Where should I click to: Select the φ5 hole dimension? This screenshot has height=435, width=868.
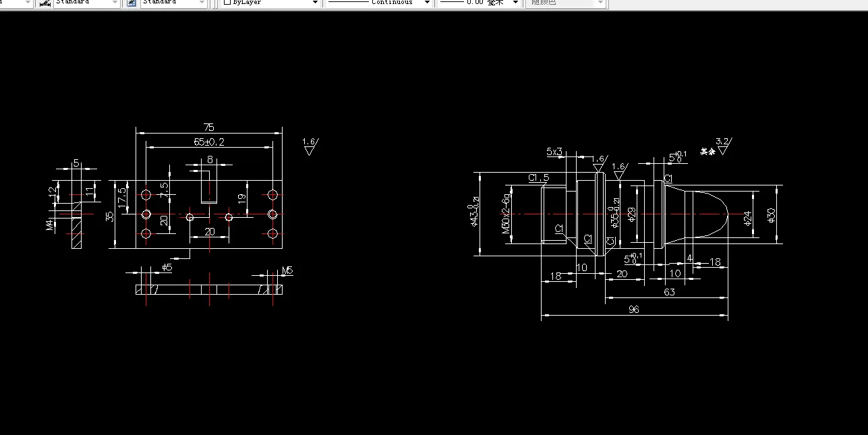(167, 268)
